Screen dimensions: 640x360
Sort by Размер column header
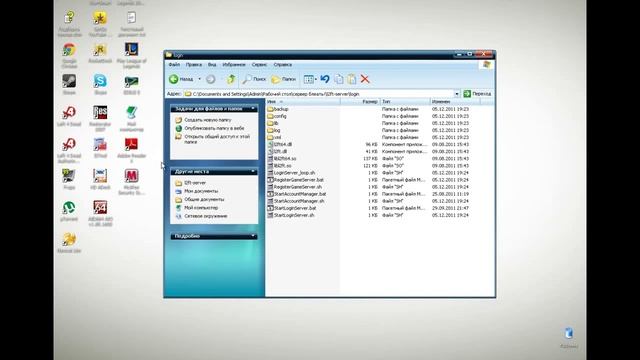(x=360, y=101)
